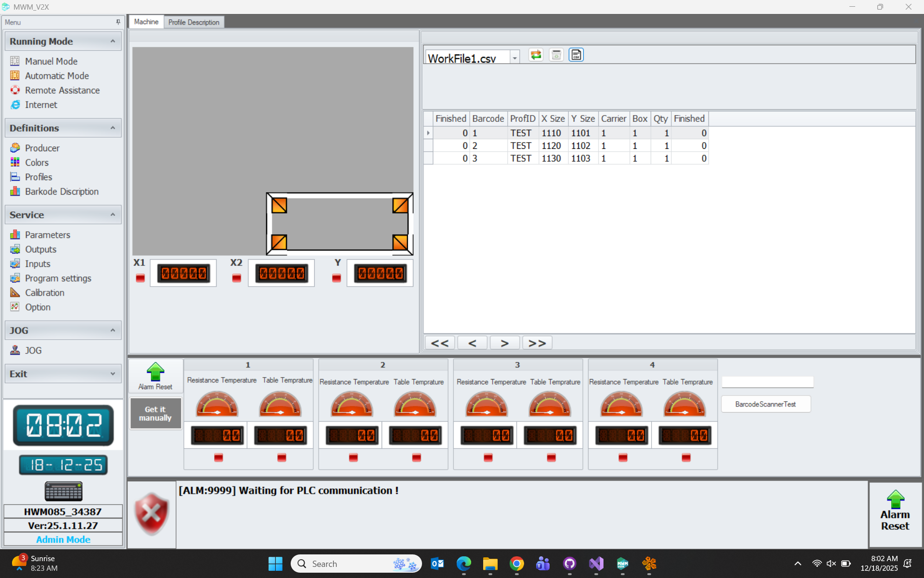The height and width of the screenshot is (578, 924).
Task: Collapse the Running Mode section
Action: tap(113, 41)
